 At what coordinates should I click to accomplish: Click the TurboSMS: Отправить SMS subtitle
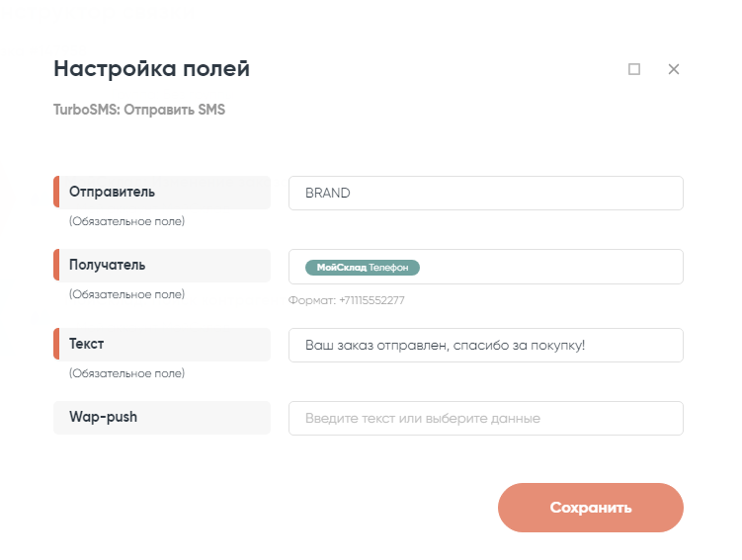(x=139, y=110)
